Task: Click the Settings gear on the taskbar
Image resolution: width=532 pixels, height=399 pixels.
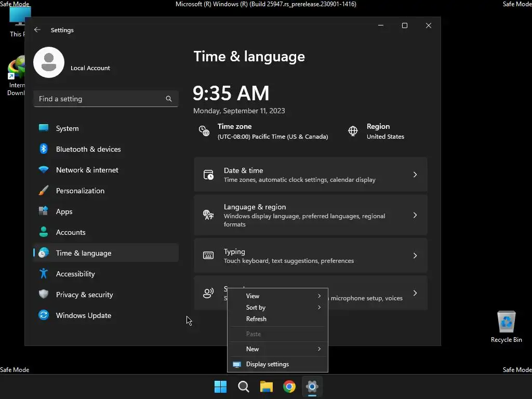Action: (312, 387)
